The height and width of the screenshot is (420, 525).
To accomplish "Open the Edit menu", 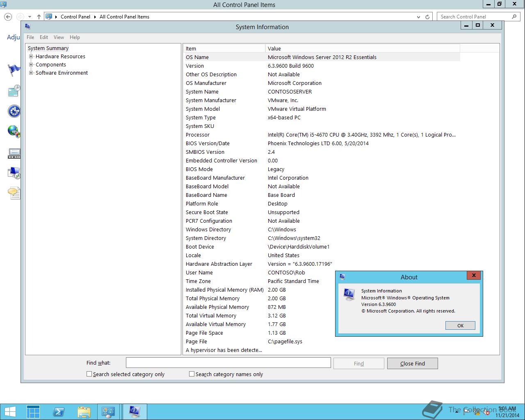I will [x=44, y=37].
